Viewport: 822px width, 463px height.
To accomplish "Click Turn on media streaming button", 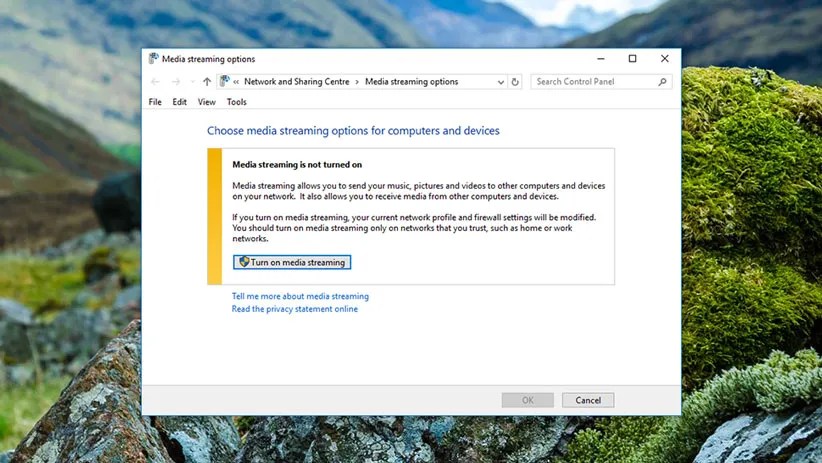I will click(292, 262).
